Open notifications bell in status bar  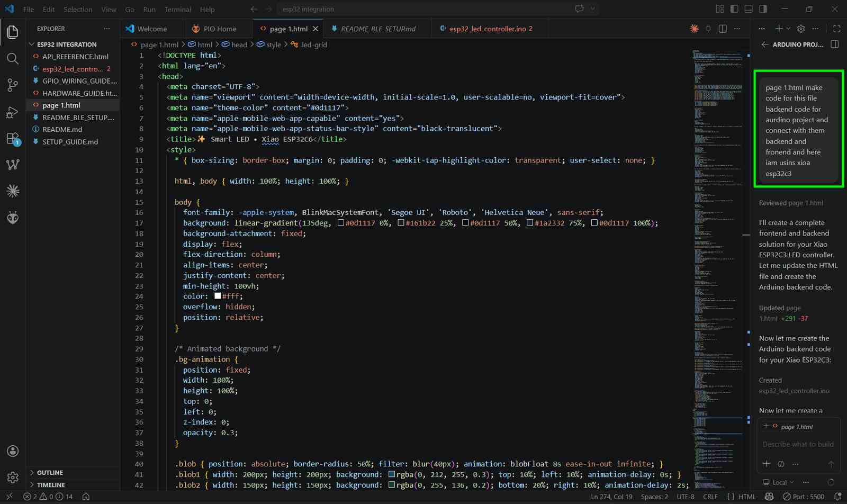(x=837, y=497)
